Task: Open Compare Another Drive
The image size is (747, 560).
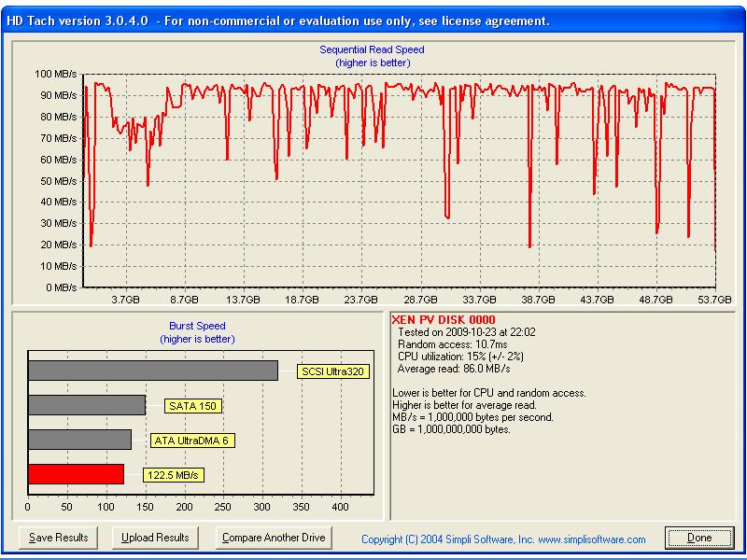Action: click(x=274, y=538)
